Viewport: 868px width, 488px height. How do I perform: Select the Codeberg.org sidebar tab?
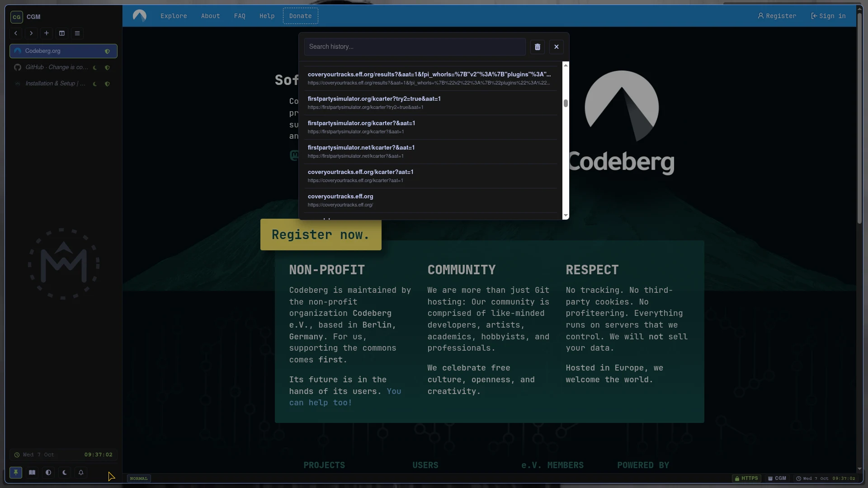63,51
